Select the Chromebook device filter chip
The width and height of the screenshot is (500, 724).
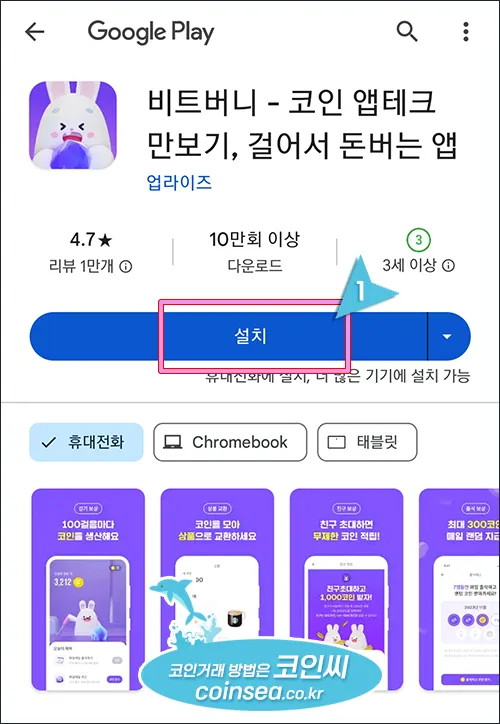coord(230,442)
